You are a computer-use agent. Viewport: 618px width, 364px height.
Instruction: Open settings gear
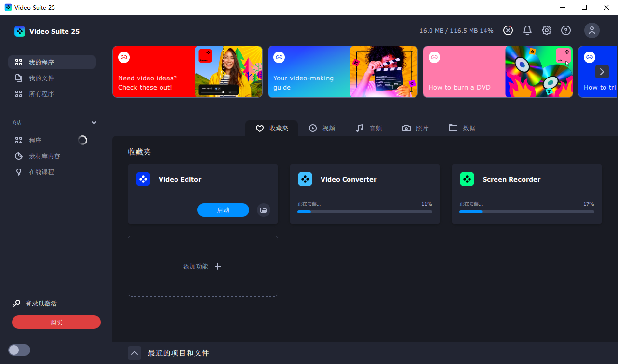[547, 30]
